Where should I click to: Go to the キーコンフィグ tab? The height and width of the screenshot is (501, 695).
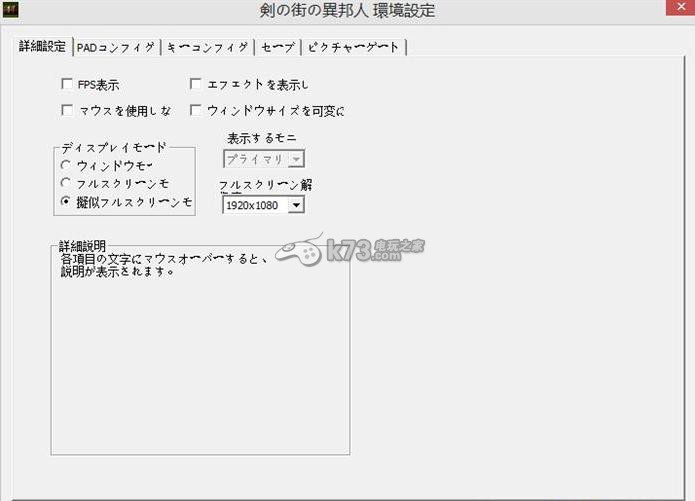[206, 47]
